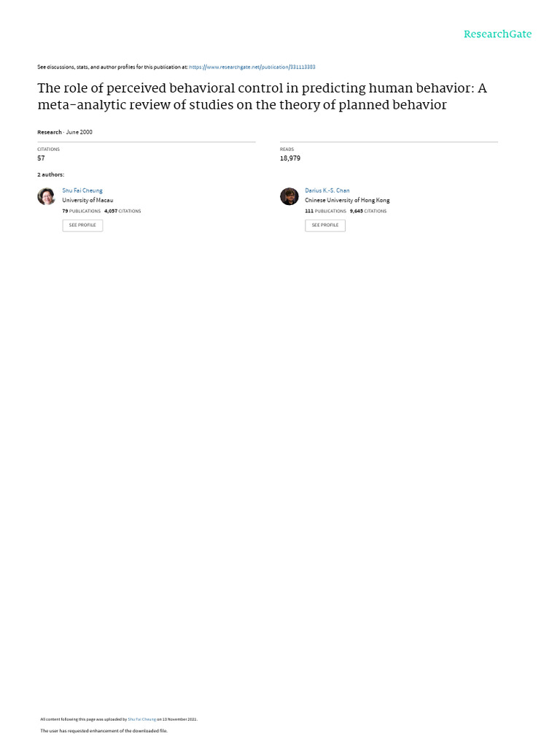560x747 pixels.
Task: Select the University of Macau affiliation
Action: click(x=87, y=200)
